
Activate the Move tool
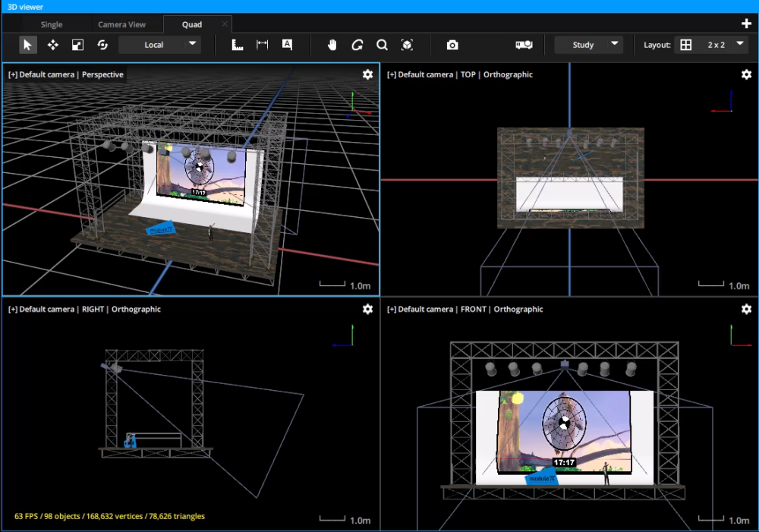(x=52, y=44)
